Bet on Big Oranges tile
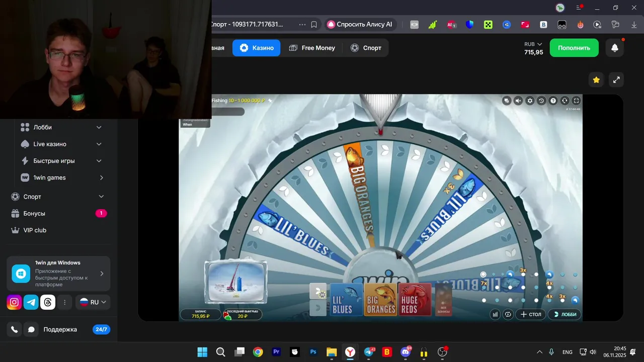 pyautogui.click(x=380, y=300)
